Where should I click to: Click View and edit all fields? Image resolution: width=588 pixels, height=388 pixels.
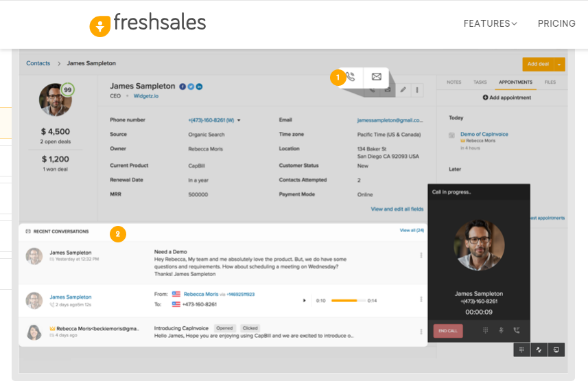397,209
